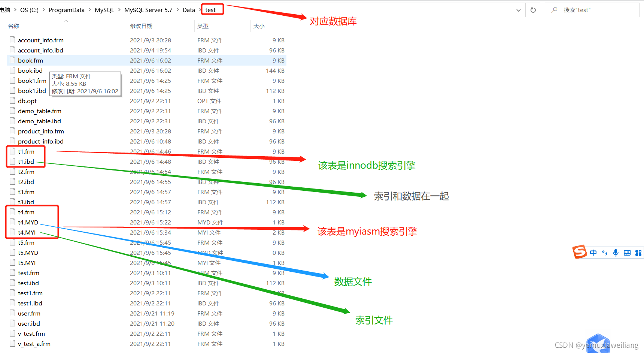The height and width of the screenshot is (353, 644).
Task: Select the t3.frm file name
Action: 26,192
